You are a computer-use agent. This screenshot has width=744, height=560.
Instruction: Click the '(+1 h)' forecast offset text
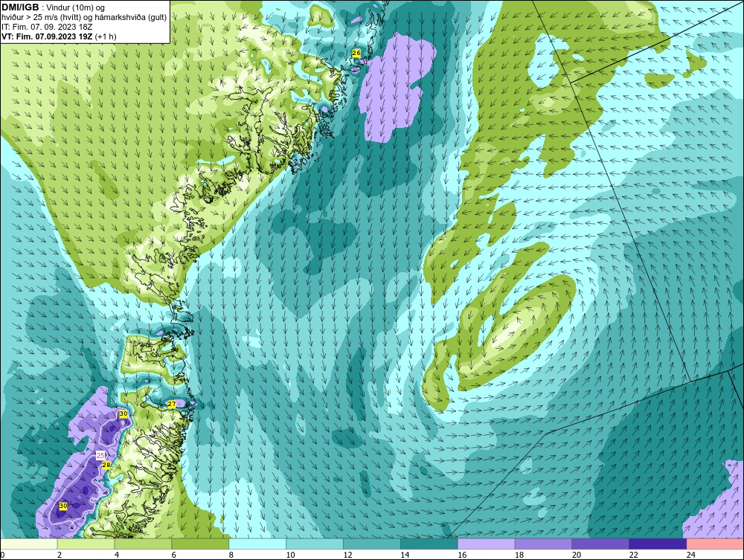click(106, 36)
